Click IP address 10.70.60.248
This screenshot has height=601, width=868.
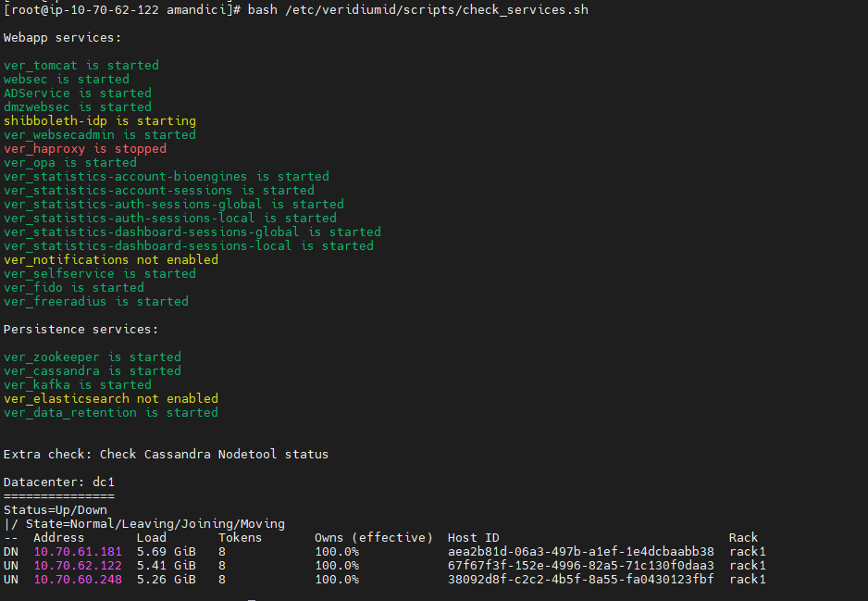78,580
